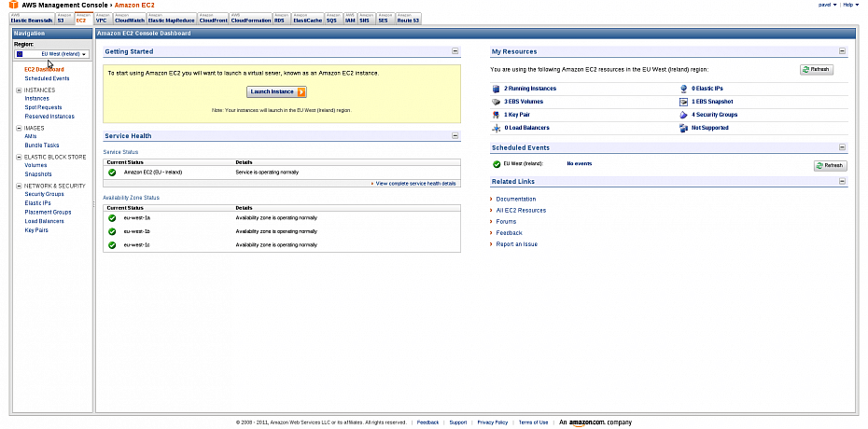Click green check beside Amazon EC2 (EU - Ireland)
The width and height of the screenshot is (868, 429).
[x=112, y=173]
